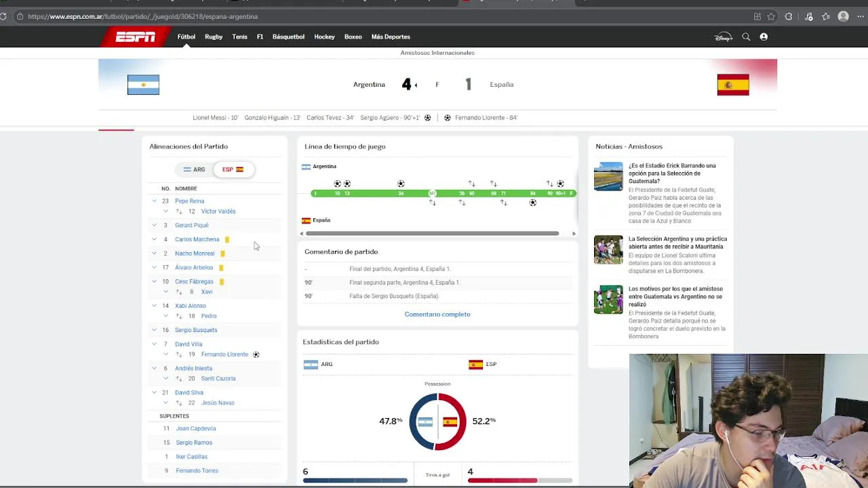868x488 pixels.
Task: Expand Sergio Busquets row chevron
Action: click(154, 330)
